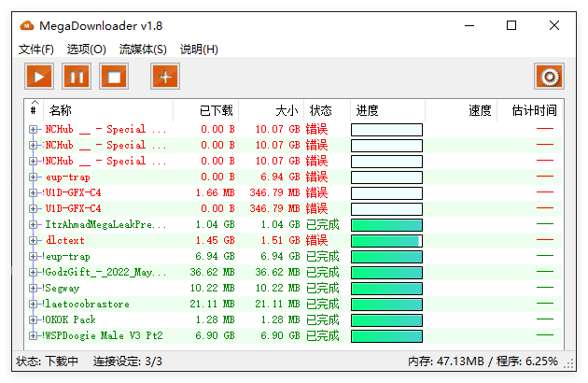
Task: Click the Stop downloads toolbar icon
Action: pos(114,77)
